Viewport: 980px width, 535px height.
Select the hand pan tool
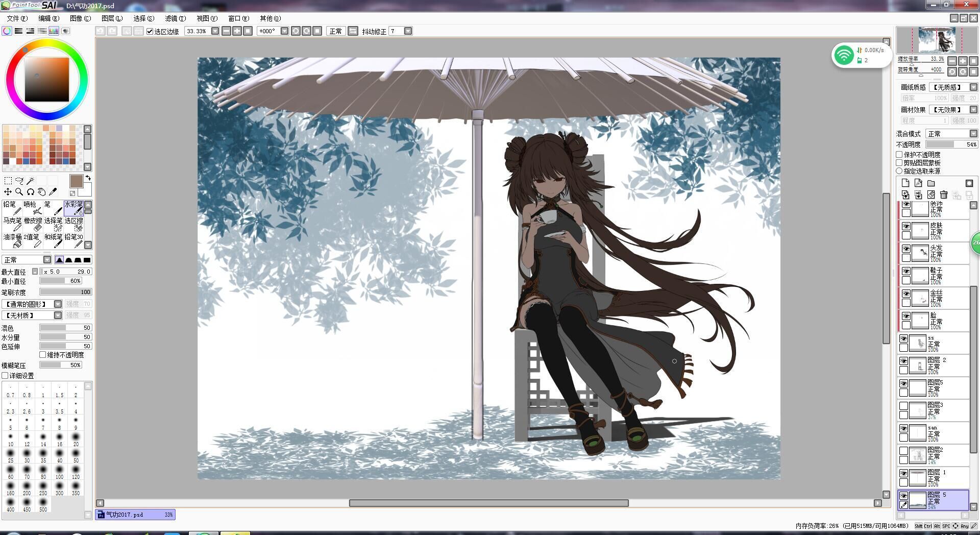click(42, 192)
